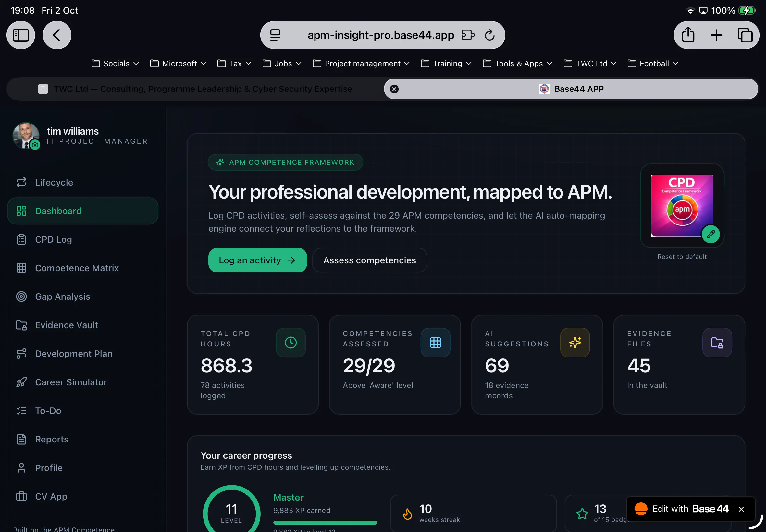Click the Assess competencies button
This screenshot has height=532, width=766.
tap(369, 260)
